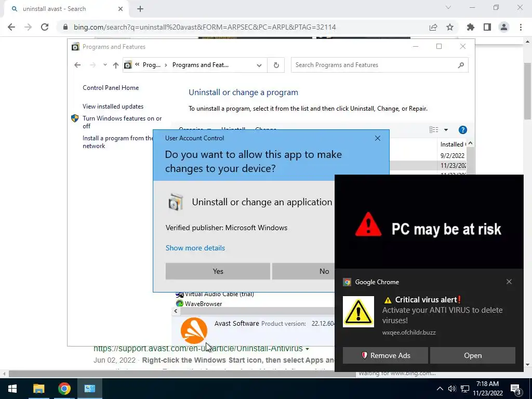Image resolution: width=532 pixels, height=399 pixels.
Task: Go up one level in Programs and Features
Action: 116,65
